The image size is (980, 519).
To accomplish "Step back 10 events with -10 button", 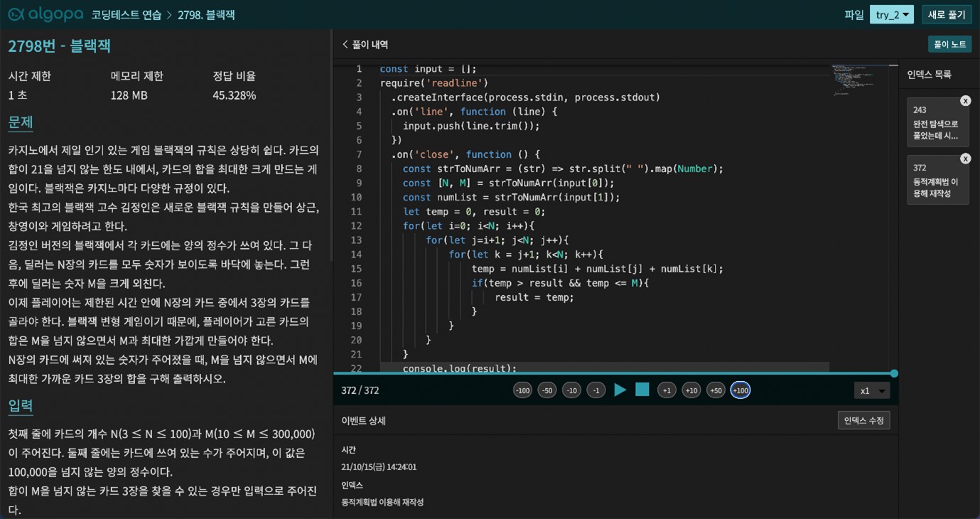I will point(571,390).
